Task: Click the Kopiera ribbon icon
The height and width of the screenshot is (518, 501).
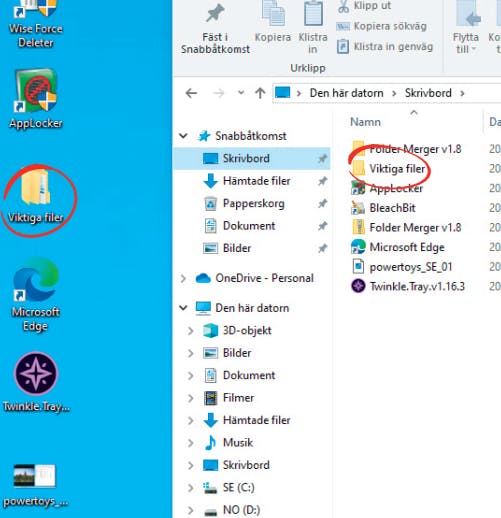Action: [273, 13]
